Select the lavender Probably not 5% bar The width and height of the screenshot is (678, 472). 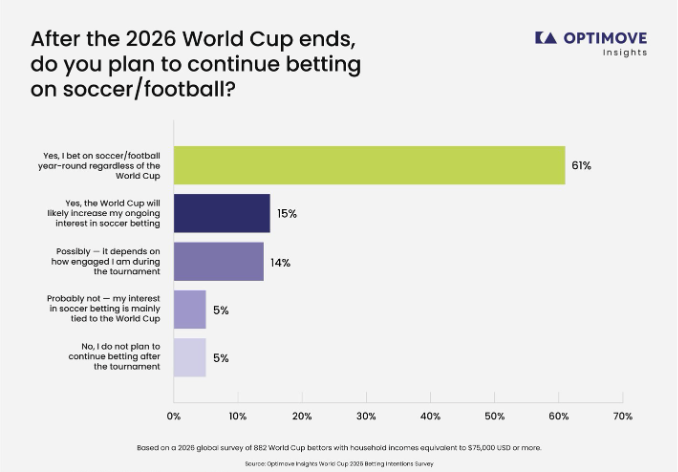pos(190,309)
